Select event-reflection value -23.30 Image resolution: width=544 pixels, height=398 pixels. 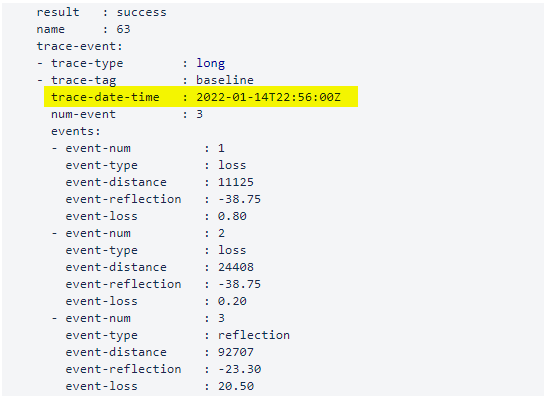click(239, 369)
